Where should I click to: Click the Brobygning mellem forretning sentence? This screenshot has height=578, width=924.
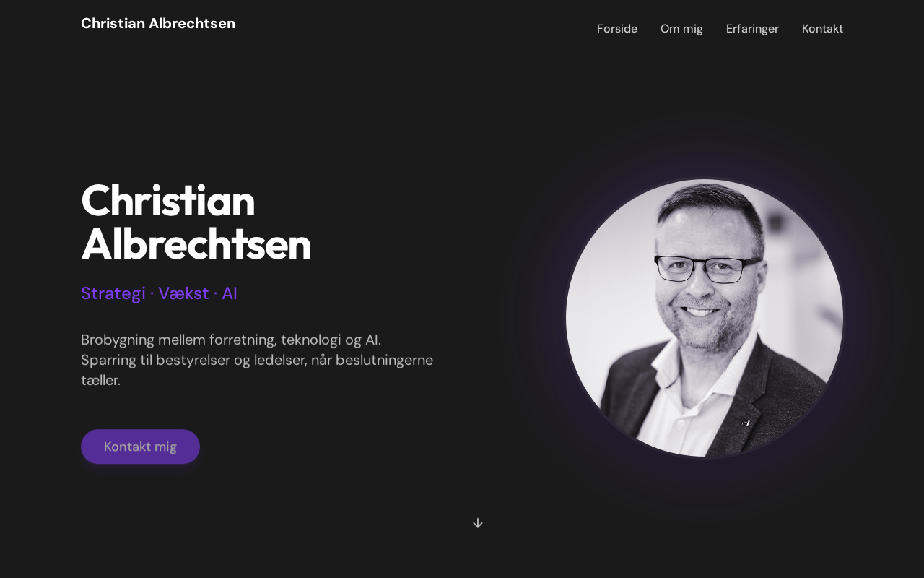231,340
